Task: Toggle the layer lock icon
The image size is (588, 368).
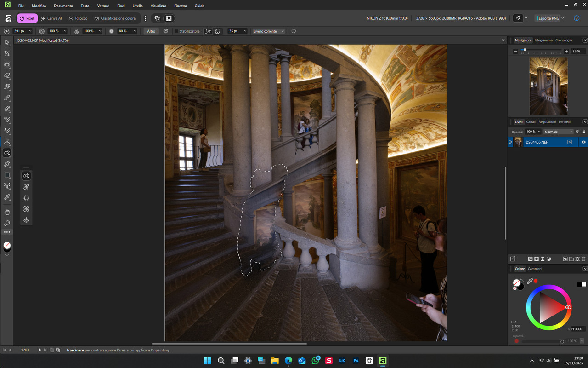Action: point(584,132)
